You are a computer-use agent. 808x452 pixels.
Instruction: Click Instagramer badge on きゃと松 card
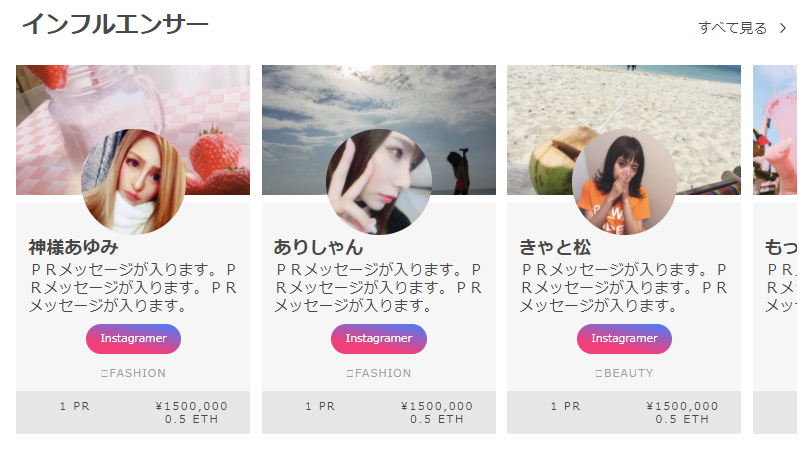(x=624, y=339)
